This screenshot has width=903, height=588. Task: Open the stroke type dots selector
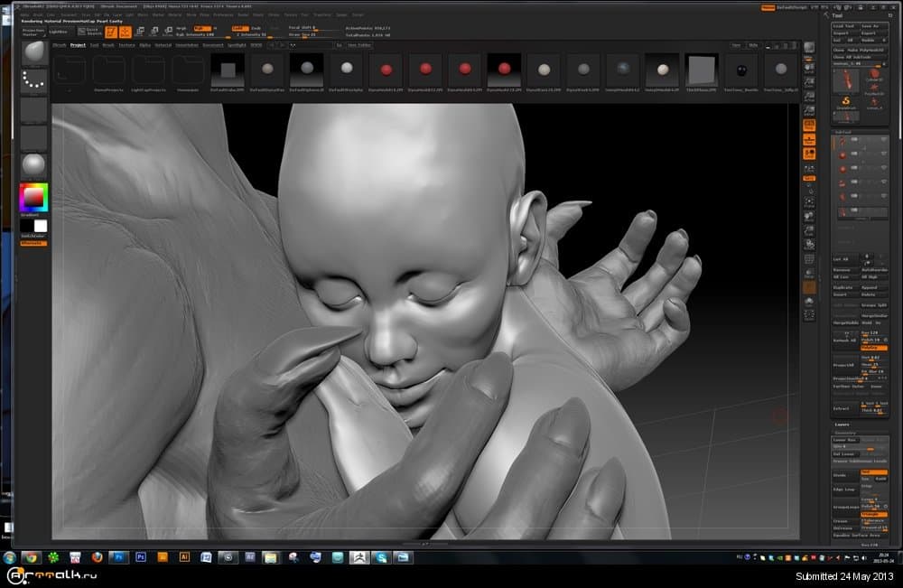tap(33, 81)
